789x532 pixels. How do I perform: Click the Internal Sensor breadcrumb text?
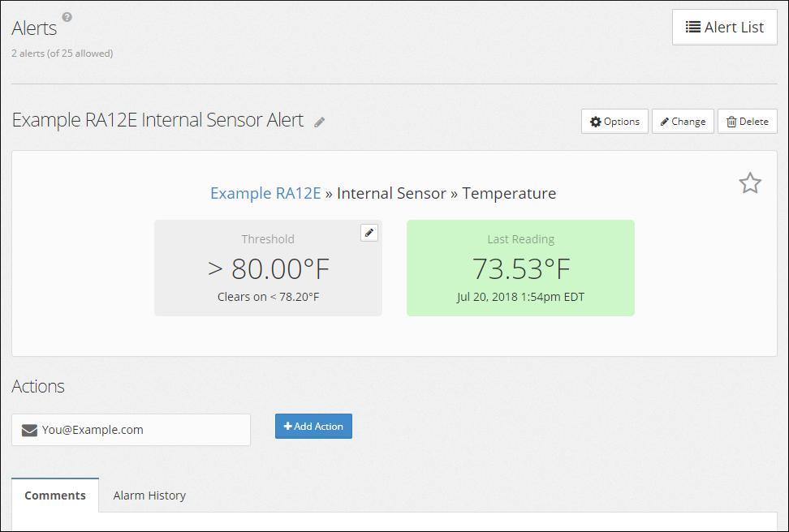click(391, 193)
